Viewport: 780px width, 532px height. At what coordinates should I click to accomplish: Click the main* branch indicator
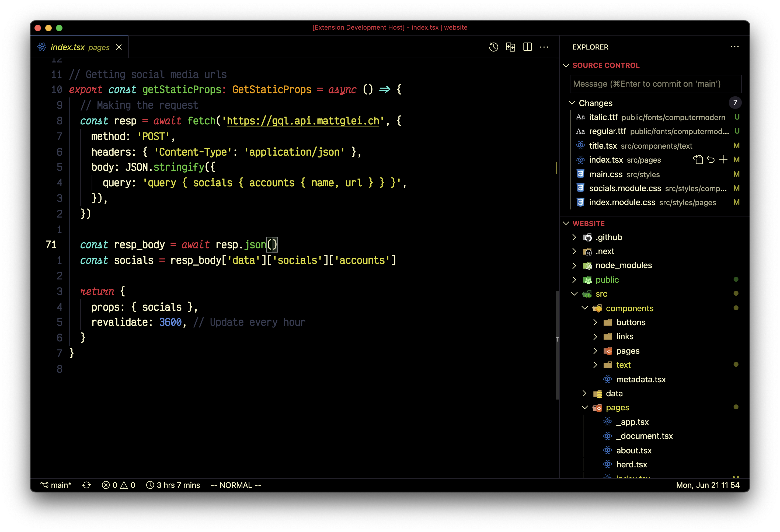coord(56,485)
